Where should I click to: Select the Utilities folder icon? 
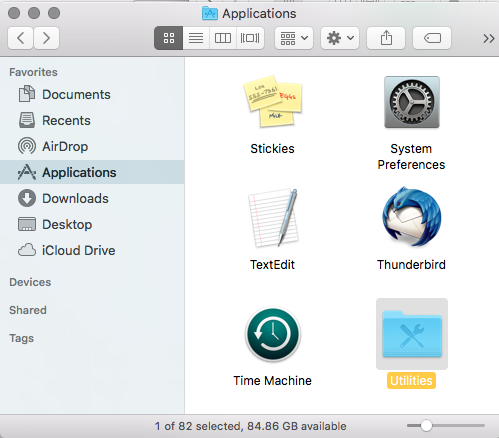click(412, 334)
